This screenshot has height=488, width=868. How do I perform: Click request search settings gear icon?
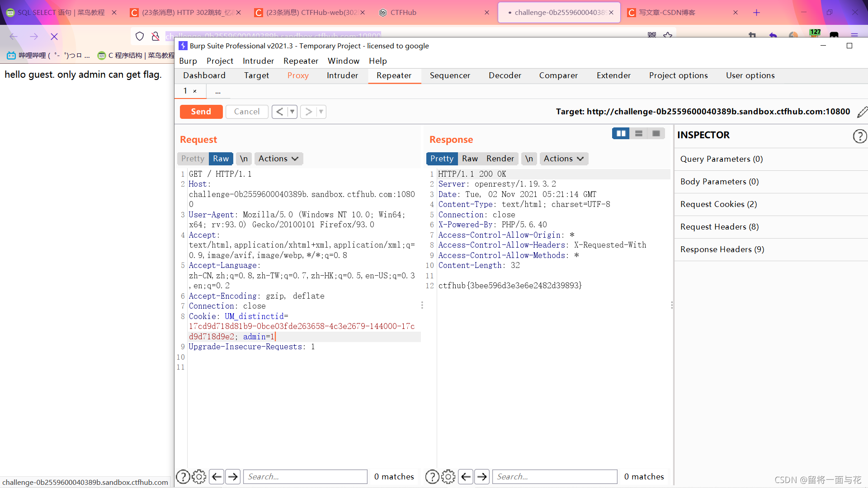(x=199, y=477)
